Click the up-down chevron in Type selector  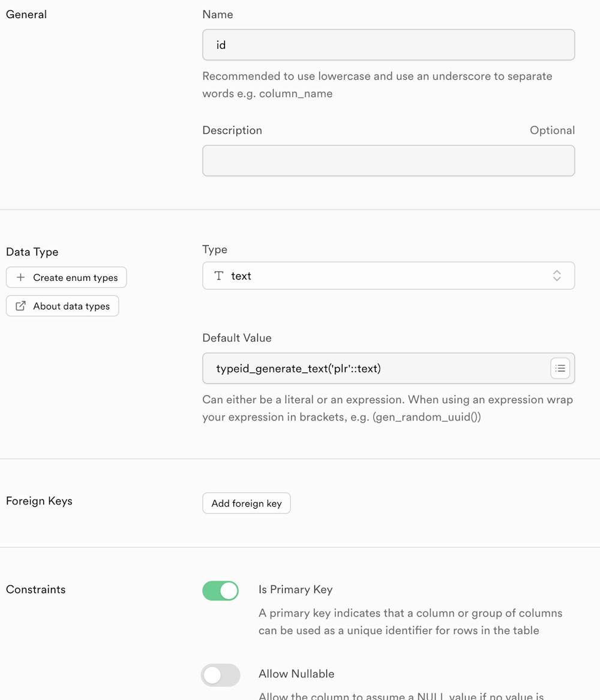(557, 276)
